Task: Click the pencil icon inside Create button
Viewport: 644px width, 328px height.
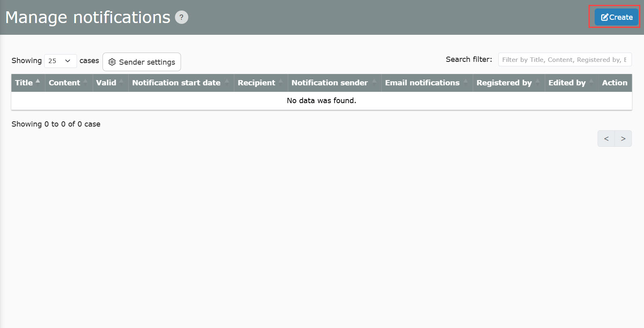Action: pyautogui.click(x=604, y=17)
